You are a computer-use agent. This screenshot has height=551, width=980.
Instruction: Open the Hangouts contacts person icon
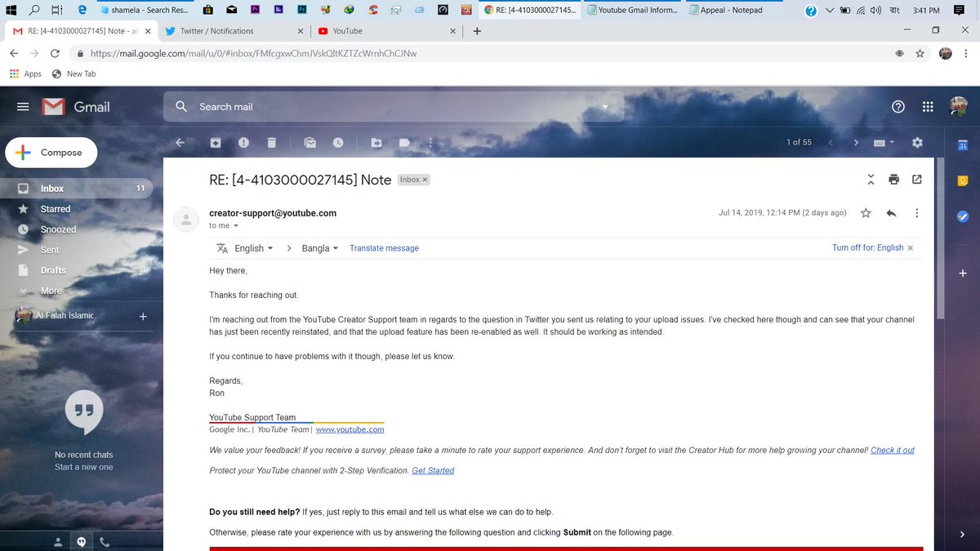coord(58,541)
